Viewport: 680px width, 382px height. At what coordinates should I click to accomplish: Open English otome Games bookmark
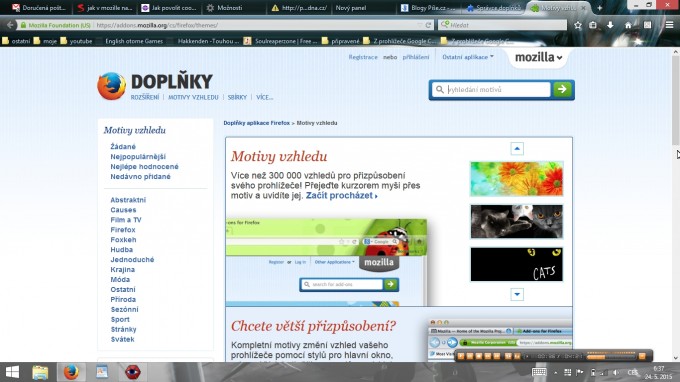click(134, 41)
